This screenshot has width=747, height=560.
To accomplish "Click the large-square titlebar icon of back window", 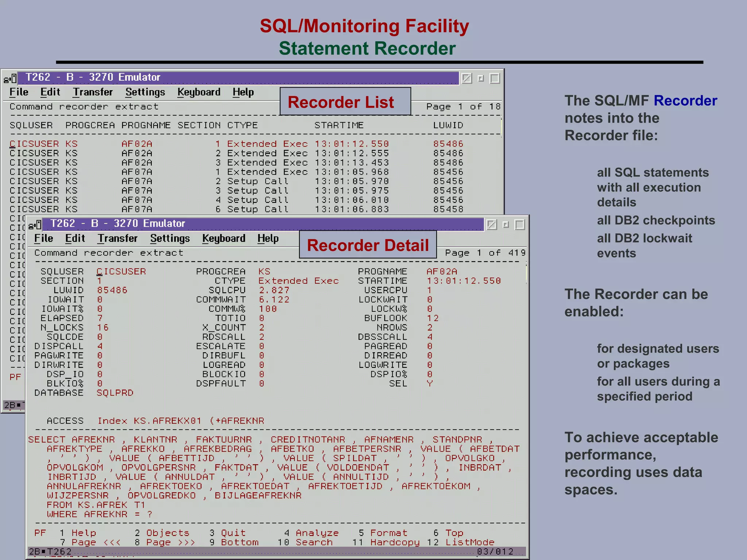I will pos(495,78).
